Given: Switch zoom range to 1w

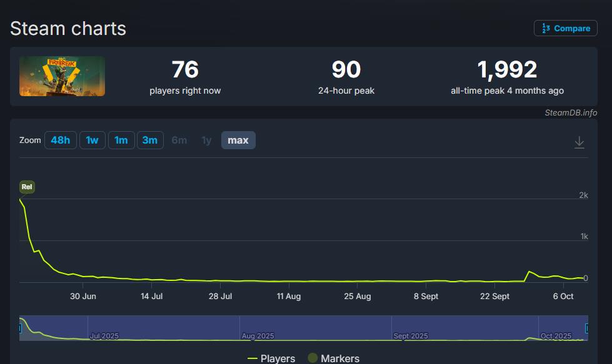Looking at the screenshot, I should pos(92,140).
